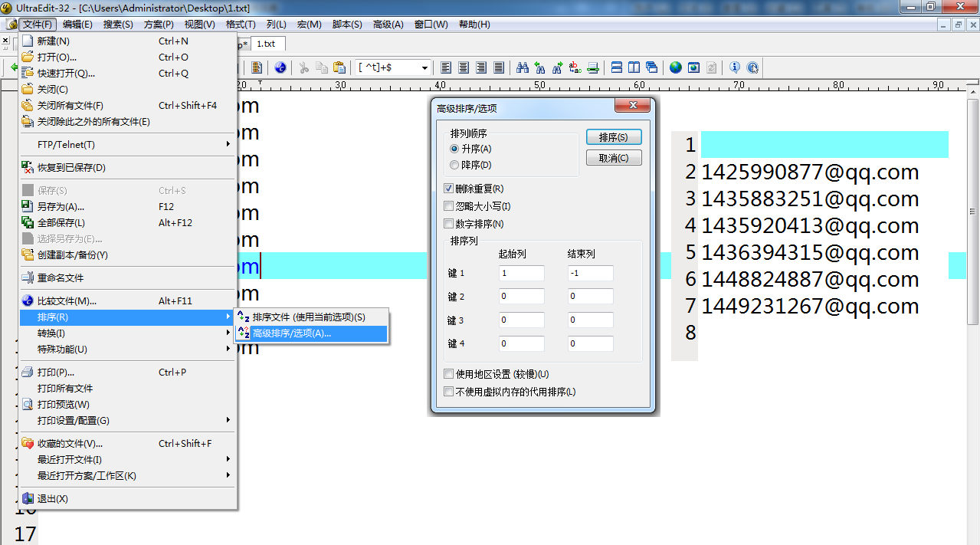
Task: Expand the 最近打开文件 submenu
Action: click(127, 459)
